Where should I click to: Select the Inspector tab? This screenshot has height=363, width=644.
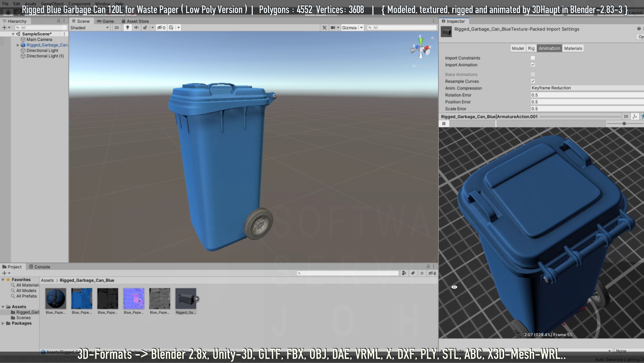tap(453, 21)
